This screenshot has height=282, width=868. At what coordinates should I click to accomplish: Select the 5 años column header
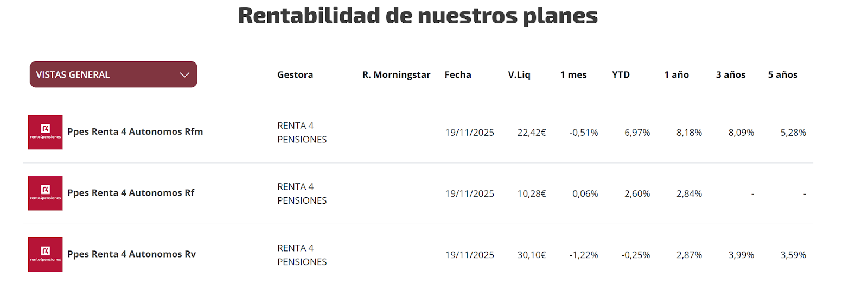coord(783,75)
